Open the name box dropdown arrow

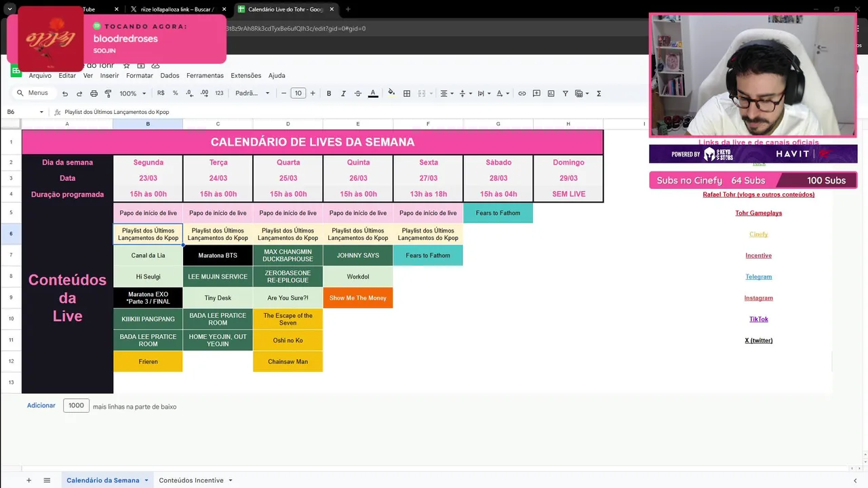point(41,112)
